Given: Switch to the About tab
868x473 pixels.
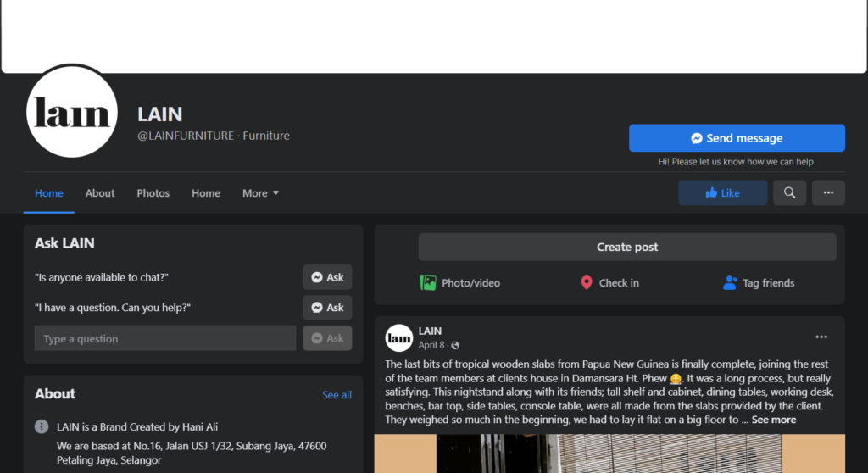Looking at the screenshot, I should [x=100, y=193].
